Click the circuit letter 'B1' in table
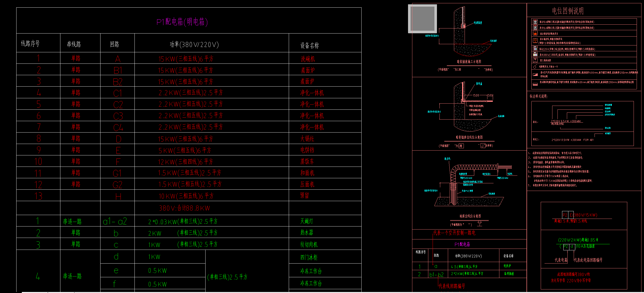 point(118,70)
